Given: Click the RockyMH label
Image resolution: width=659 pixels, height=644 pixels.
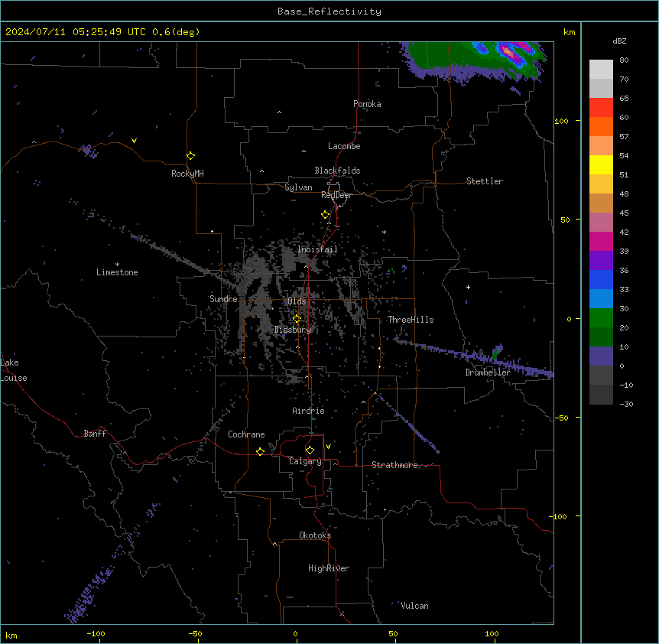Looking at the screenshot, I should click(x=187, y=174).
